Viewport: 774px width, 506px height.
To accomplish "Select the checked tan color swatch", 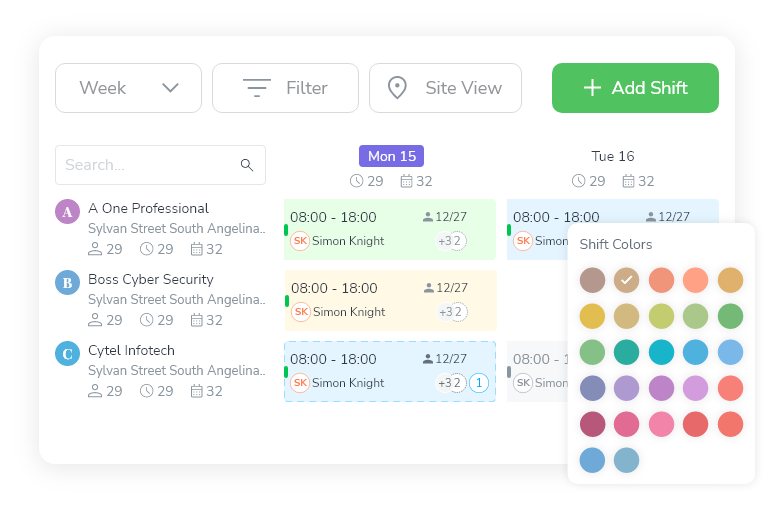I will [626, 280].
